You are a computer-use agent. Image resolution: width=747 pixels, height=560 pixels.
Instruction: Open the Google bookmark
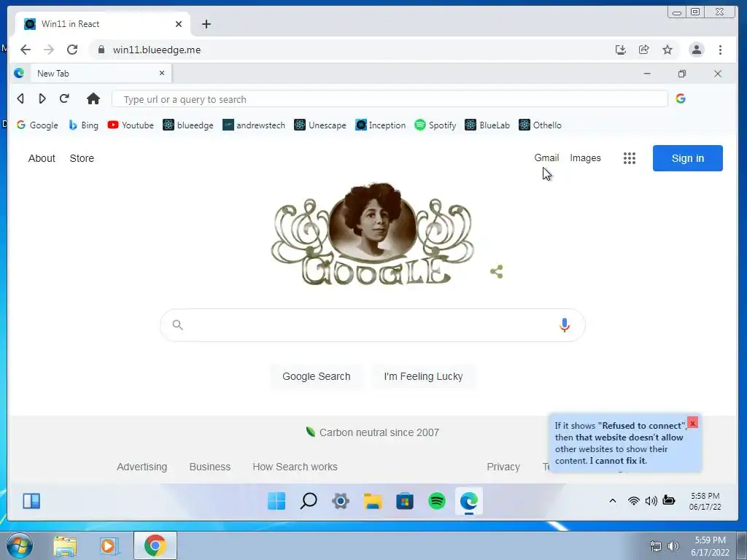37,125
